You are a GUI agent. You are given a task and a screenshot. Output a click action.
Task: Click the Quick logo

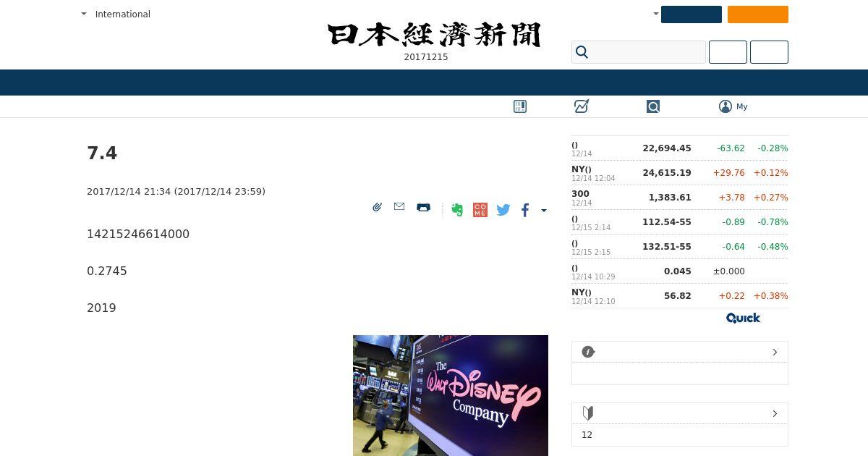743,318
